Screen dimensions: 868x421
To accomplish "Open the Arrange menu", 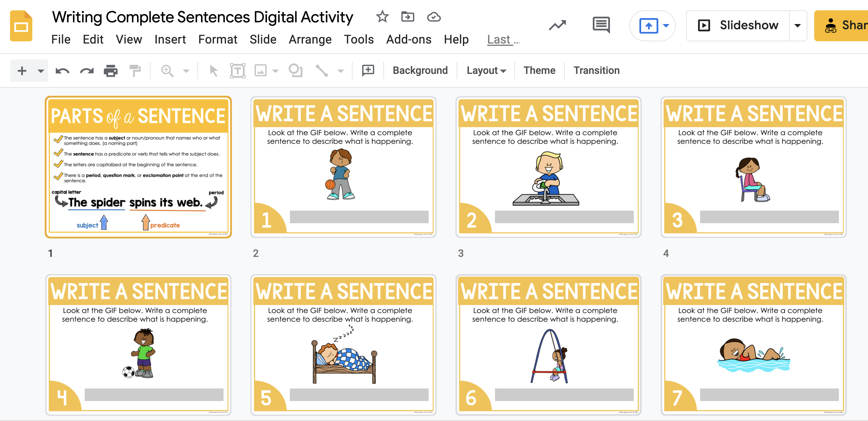I will 310,40.
